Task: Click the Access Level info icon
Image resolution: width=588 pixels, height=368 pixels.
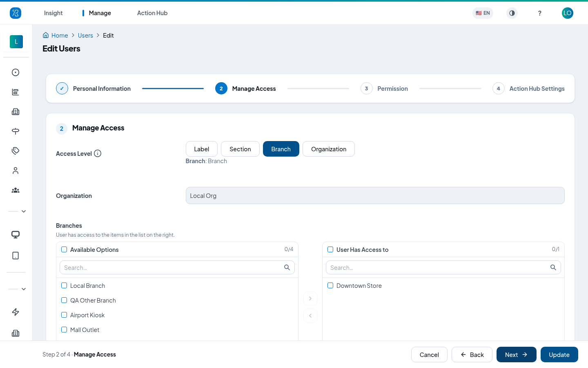Action: (x=98, y=153)
